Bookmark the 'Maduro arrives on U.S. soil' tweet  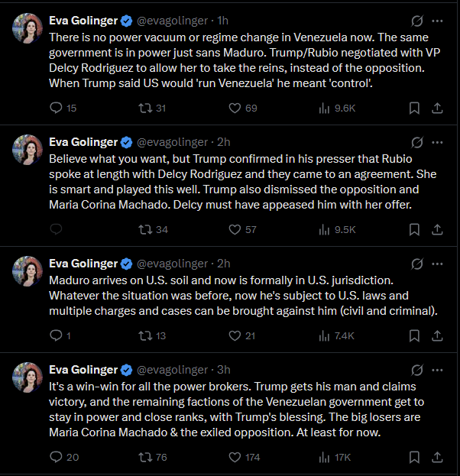click(414, 335)
